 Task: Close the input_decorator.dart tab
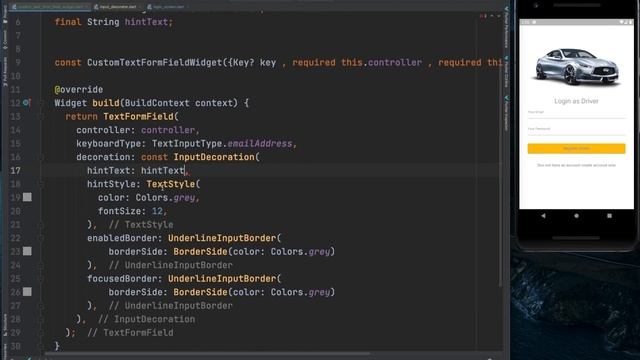pos(140,7)
